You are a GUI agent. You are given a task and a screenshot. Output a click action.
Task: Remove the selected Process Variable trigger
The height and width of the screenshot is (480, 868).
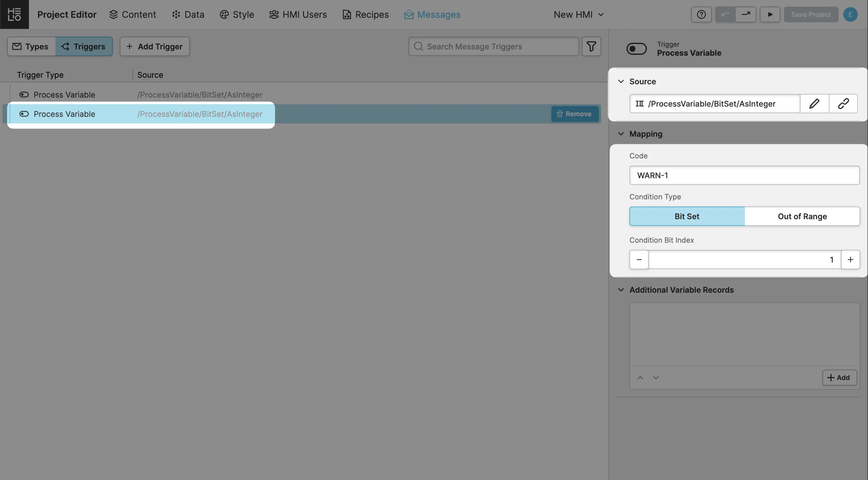pos(575,114)
